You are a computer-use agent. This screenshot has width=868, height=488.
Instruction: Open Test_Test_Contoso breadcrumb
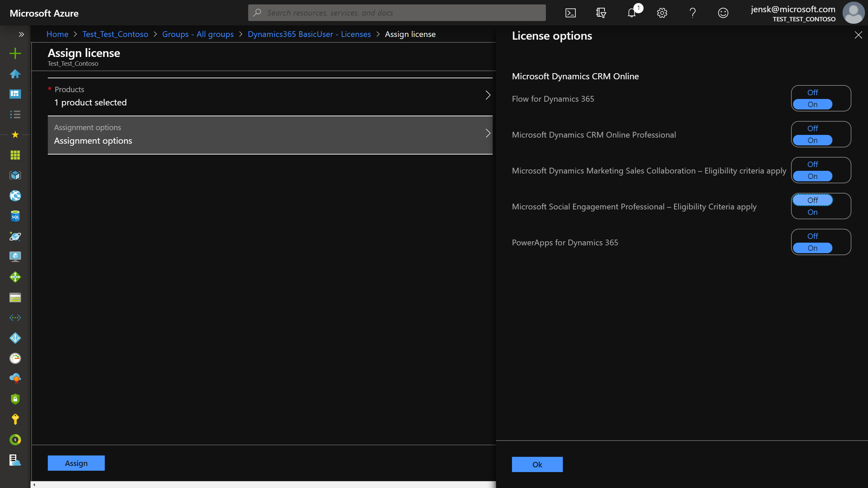pos(115,34)
